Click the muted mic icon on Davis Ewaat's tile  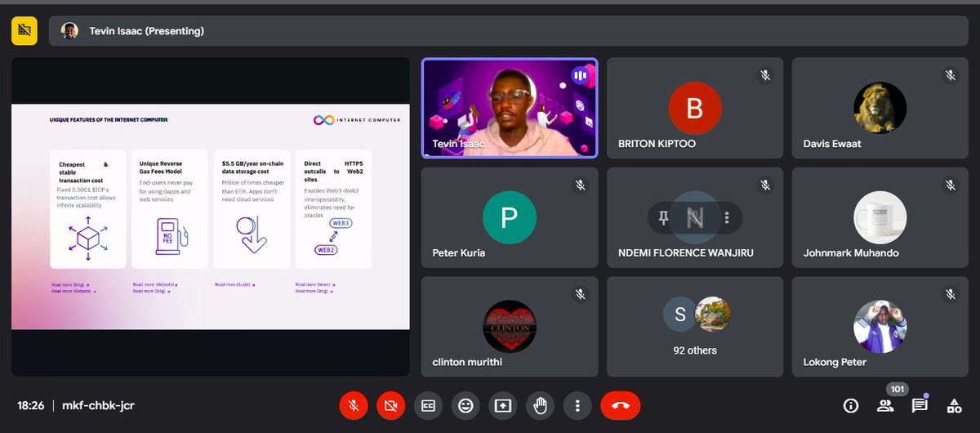950,75
